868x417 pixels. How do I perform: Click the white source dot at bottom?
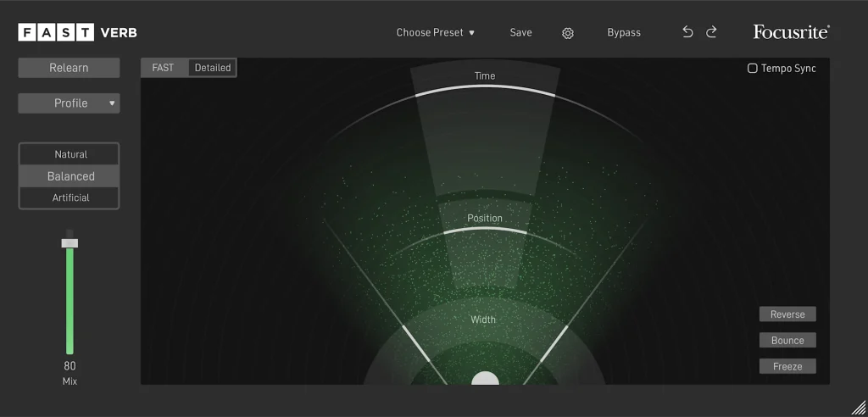pyautogui.click(x=485, y=379)
